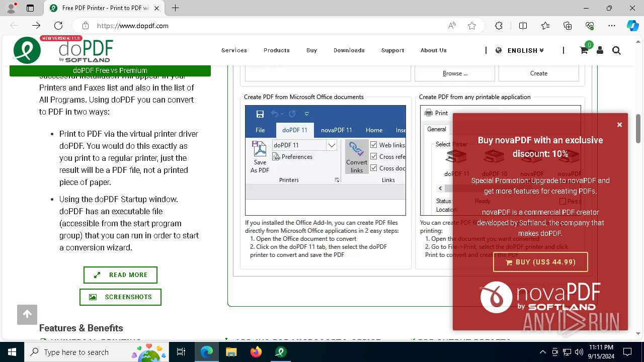
Task: Open browser Extensions icon
Action: pyautogui.click(x=499, y=26)
